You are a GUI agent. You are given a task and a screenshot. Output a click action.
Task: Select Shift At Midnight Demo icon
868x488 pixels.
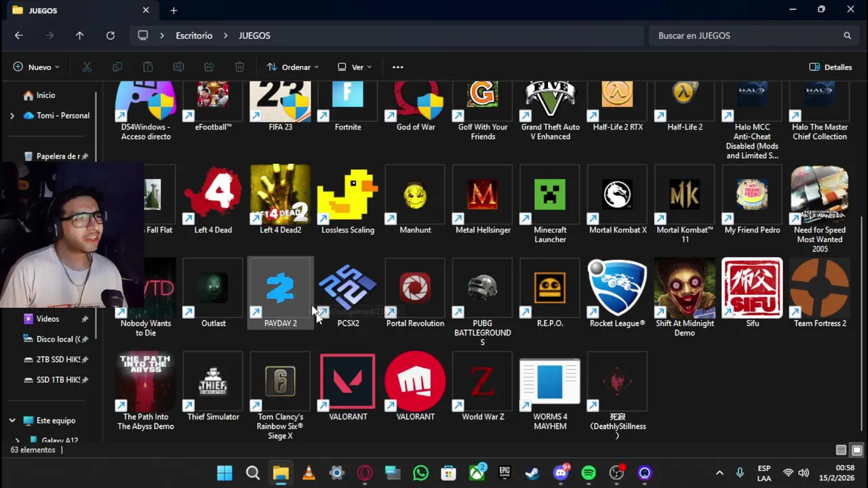point(685,288)
